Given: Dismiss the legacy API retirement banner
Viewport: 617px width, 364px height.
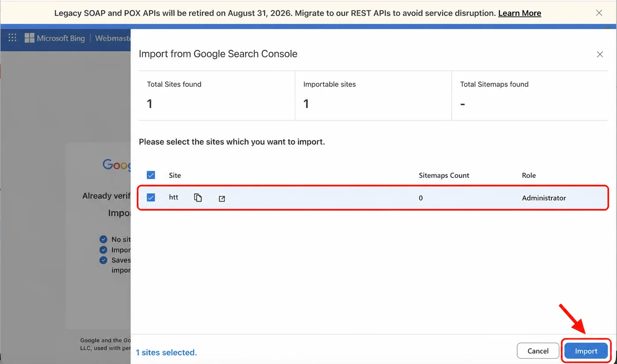Looking at the screenshot, I should pyautogui.click(x=599, y=13).
